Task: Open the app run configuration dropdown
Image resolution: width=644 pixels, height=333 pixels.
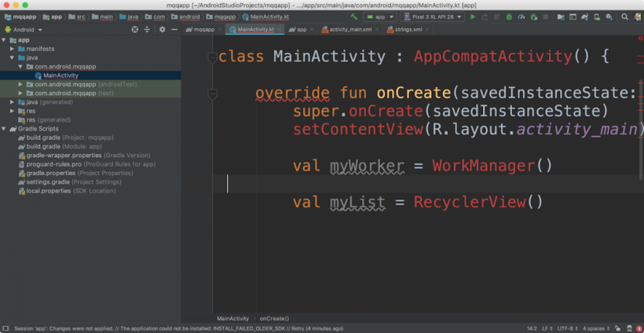Action: (380, 16)
